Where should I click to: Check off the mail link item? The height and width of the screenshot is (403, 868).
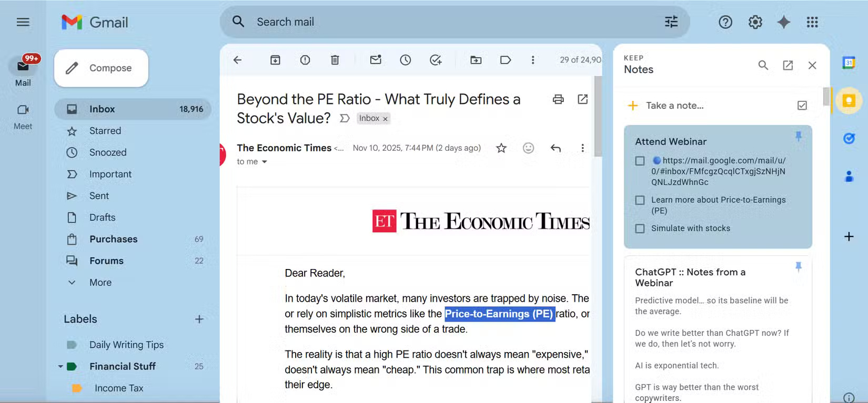tap(640, 161)
